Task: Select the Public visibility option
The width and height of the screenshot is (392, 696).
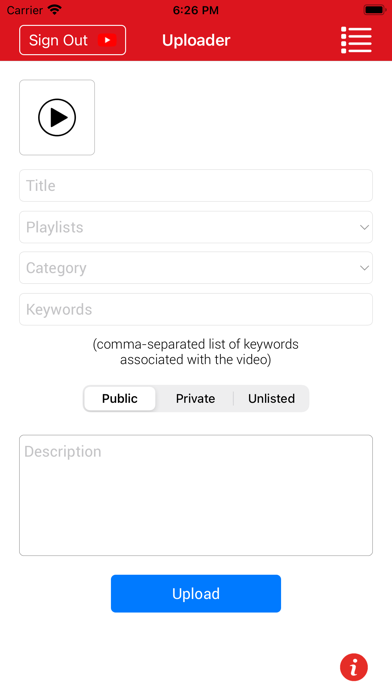Action: tap(120, 398)
